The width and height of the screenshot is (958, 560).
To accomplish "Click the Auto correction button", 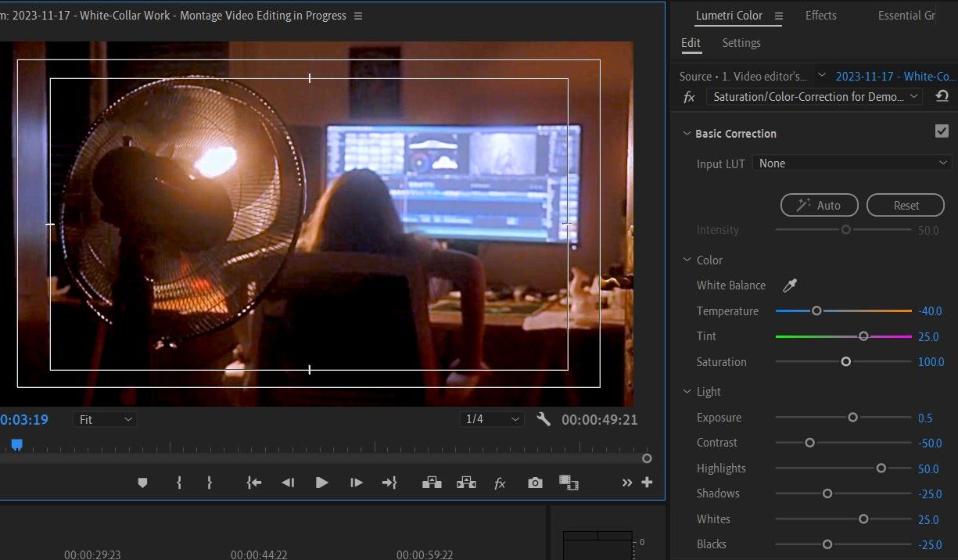I will (x=819, y=205).
